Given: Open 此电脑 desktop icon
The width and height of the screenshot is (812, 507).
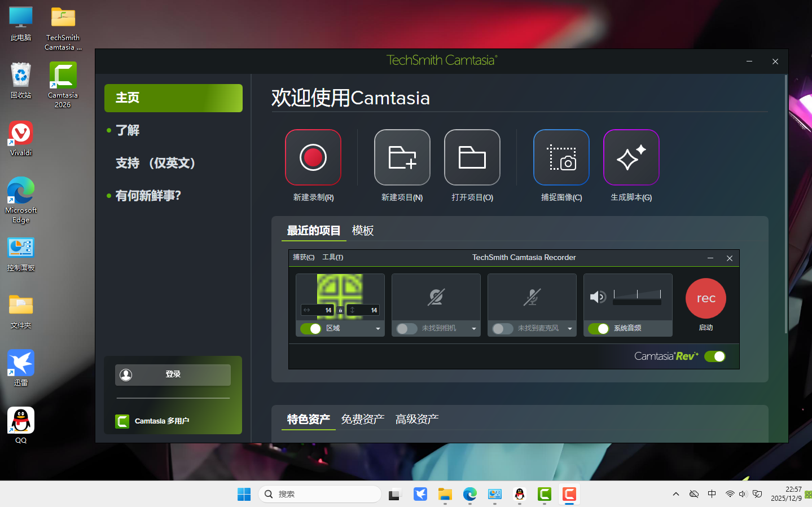Looking at the screenshot, I should point(21,24).
